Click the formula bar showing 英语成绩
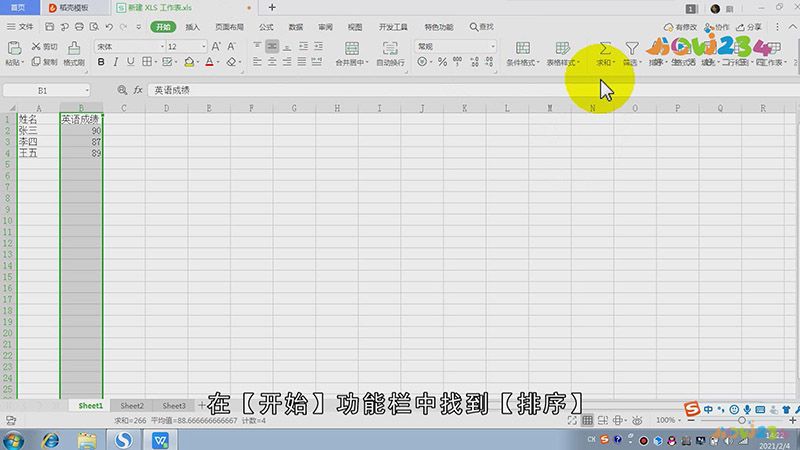Screen dimensions: 800x450 point(472,90)
